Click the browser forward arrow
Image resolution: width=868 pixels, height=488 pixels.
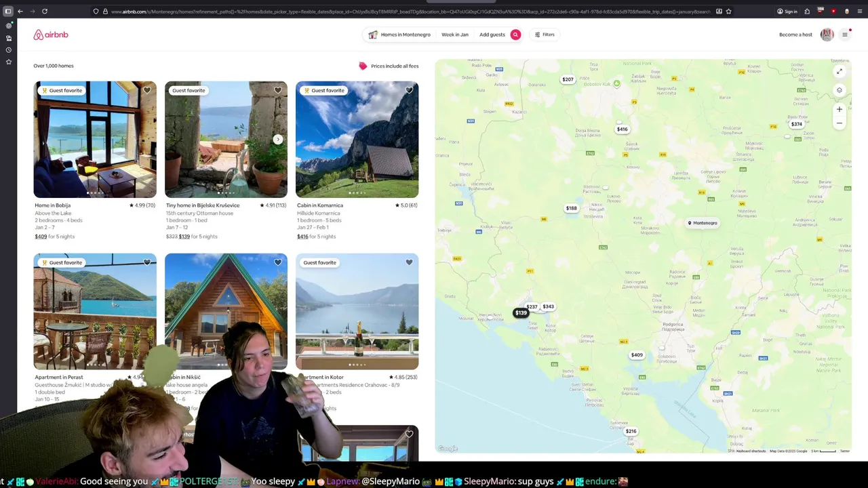[32, 12]
